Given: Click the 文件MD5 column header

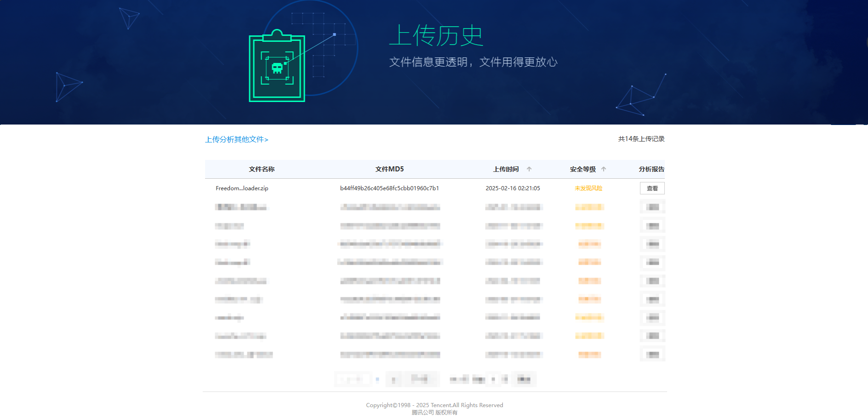Looking at the screenshot, I should [x=389, y=169].
